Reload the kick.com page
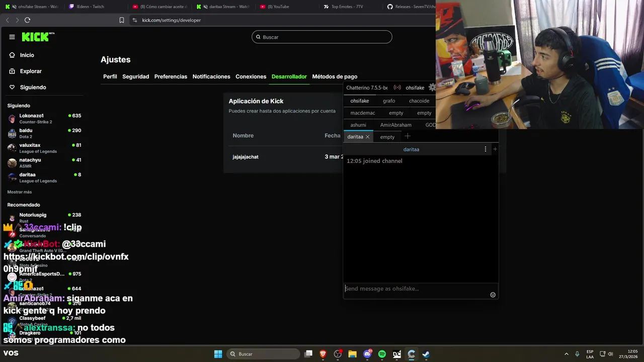The image size is (644, 362). [x=27, y=20]
